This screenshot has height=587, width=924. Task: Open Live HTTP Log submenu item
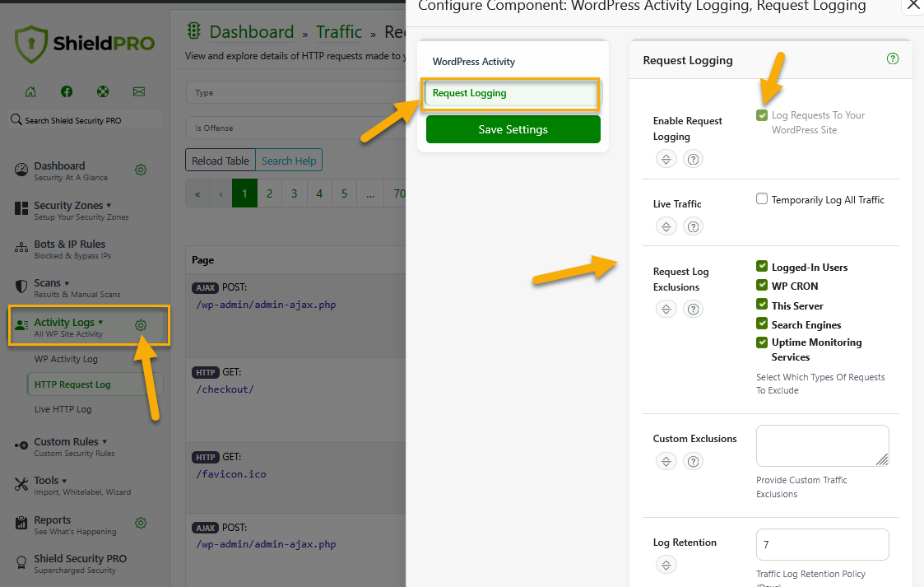point(63,409)
